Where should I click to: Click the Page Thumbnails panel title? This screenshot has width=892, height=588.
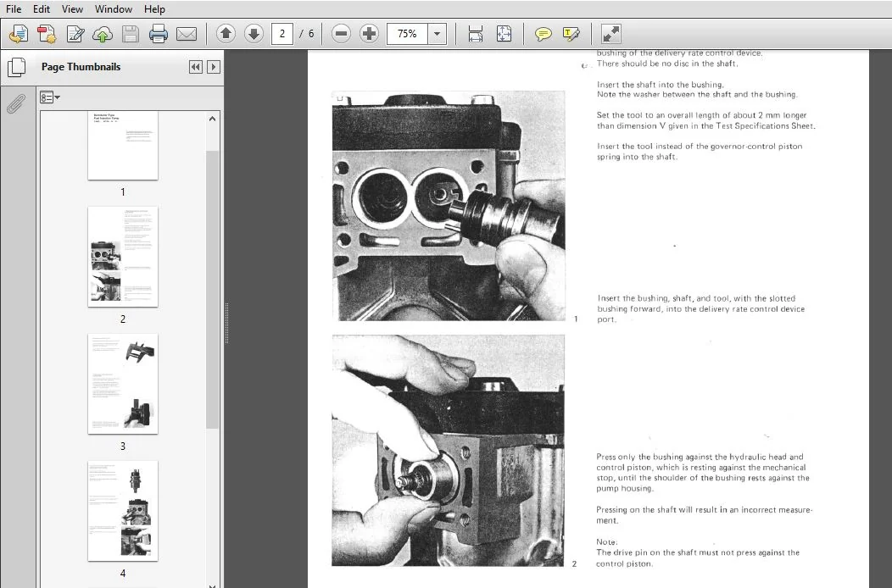(x=81, y=67)
